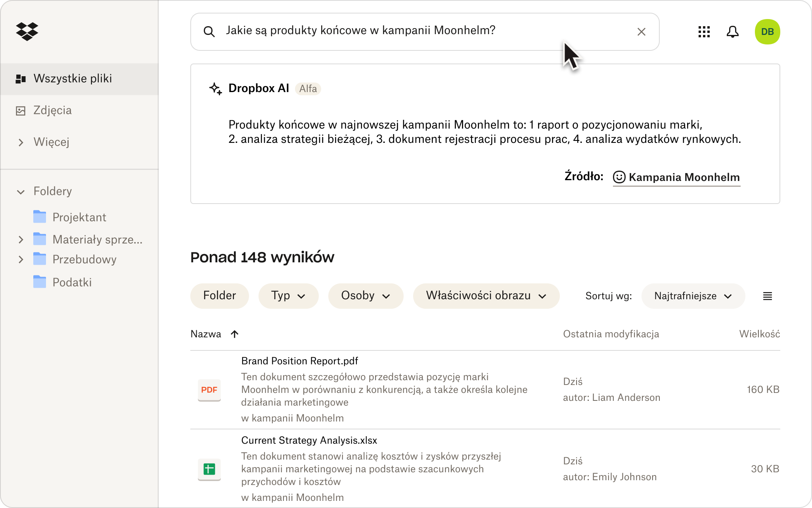Click the Wszystkie pliki sidebar icon
The height and width of the screenshot is (508, 812).
click(x=21, y=79)
